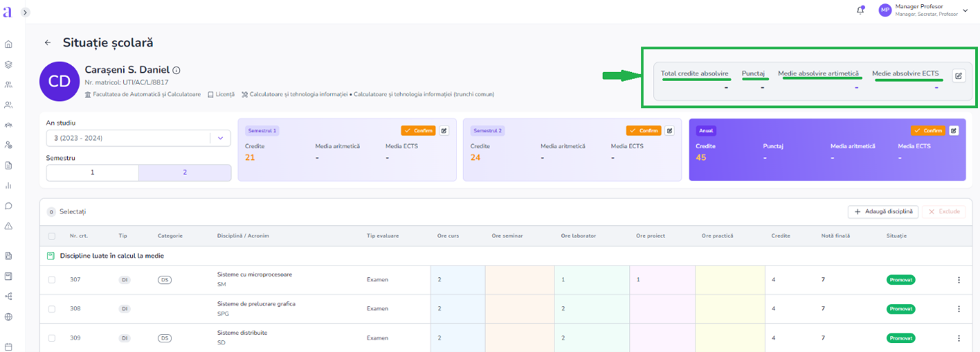Viewport: 980px width, 352px height.
Task: Click the edit icon in graduation summary box
Action: click(x=959, y=76)
